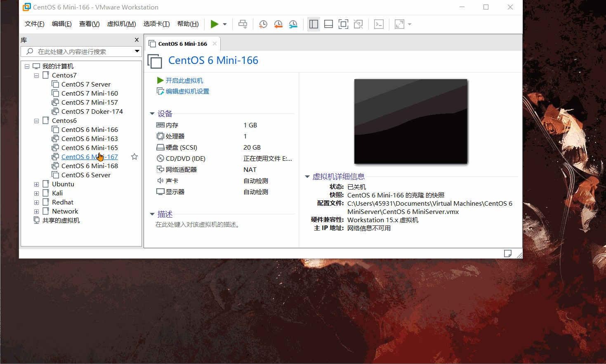Viewport: 606px width, 364px height.
Task: Open the library search dropdown arrow
Action: pyautogui.click(x=137, y=52)
